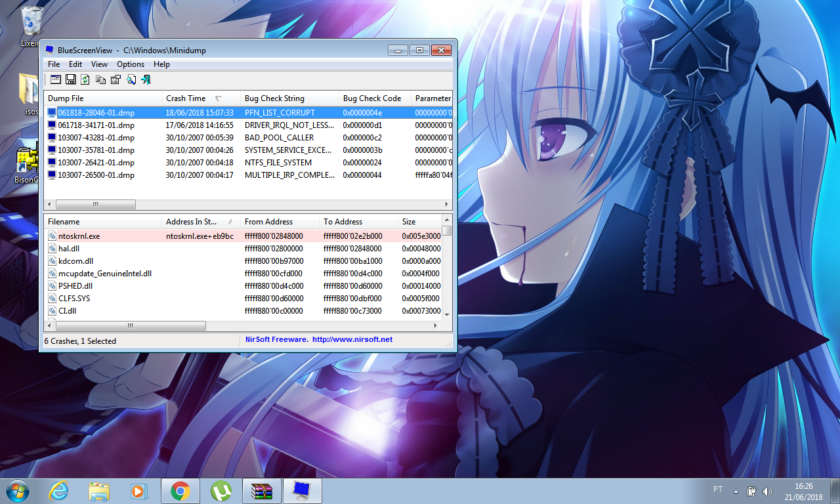
Task: Open the Help menu
Action: (161, 64)
